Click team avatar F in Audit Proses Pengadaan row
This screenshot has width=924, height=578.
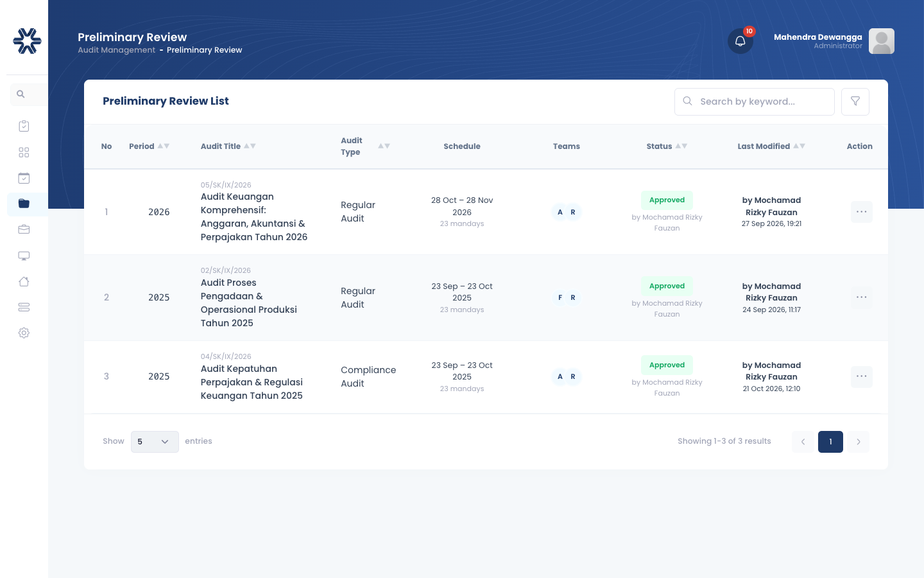click(560, 297)
